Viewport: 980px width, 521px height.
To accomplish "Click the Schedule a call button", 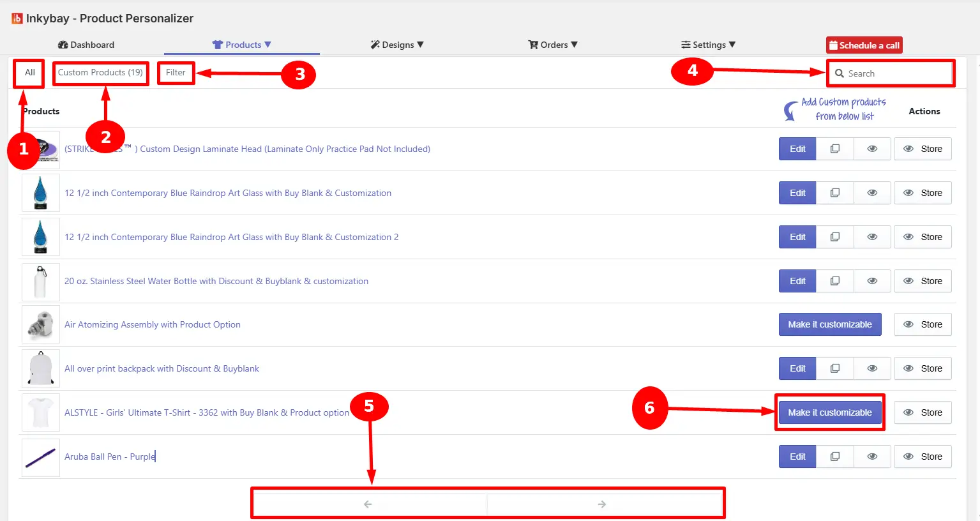I will coord(864,45).
